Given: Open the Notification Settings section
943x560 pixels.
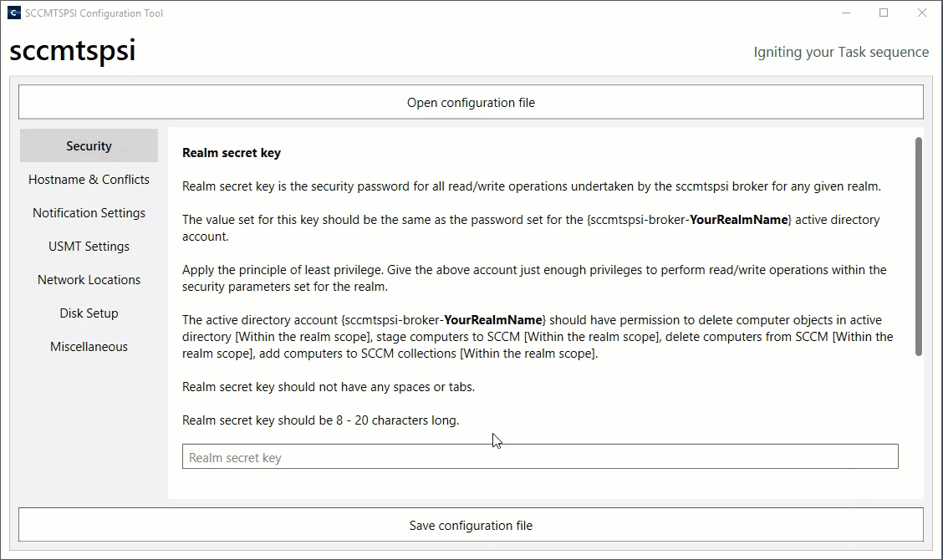Looking at the screenshot, I should point(89,213).
